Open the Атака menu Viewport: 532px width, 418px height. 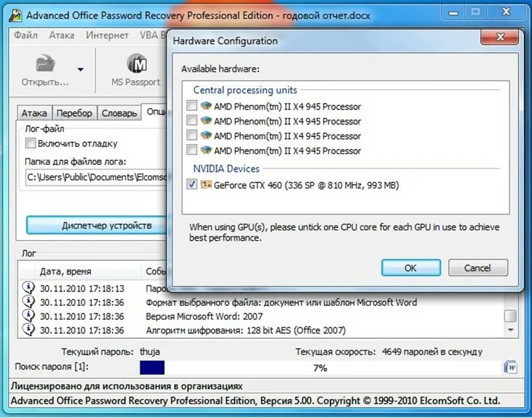(61, 35)
